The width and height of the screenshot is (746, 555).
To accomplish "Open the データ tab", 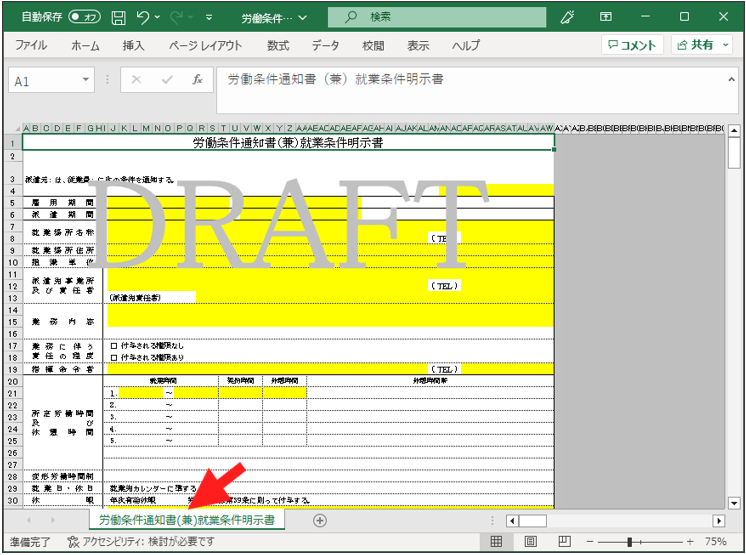I will point(325,45).
